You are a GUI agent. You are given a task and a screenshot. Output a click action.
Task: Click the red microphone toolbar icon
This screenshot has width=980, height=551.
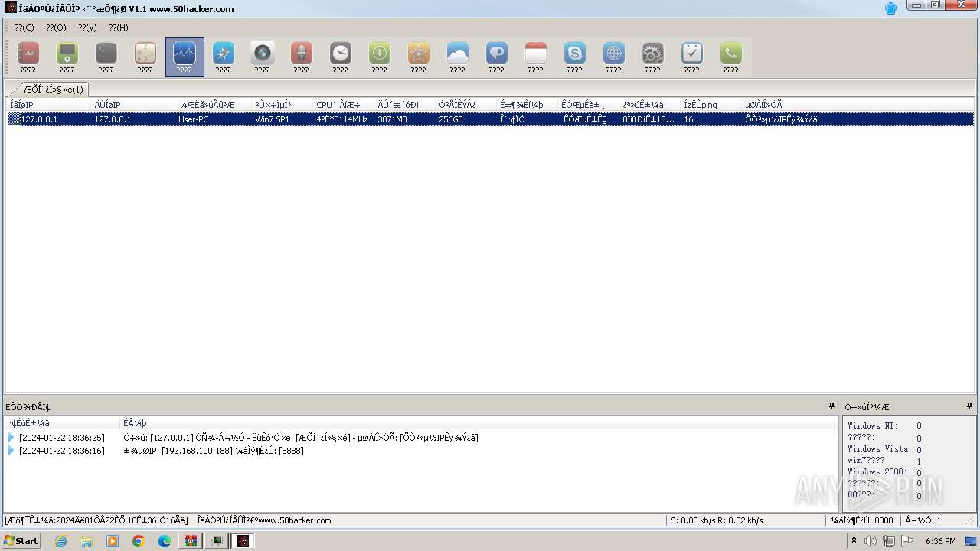(x=301, y=57)
